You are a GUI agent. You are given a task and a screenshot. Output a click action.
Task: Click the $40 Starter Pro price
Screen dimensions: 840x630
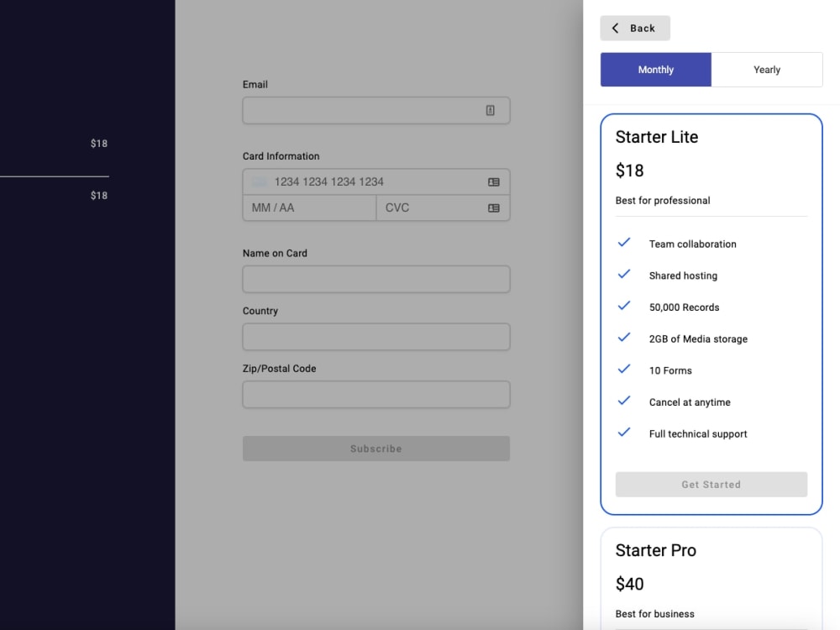629,584
